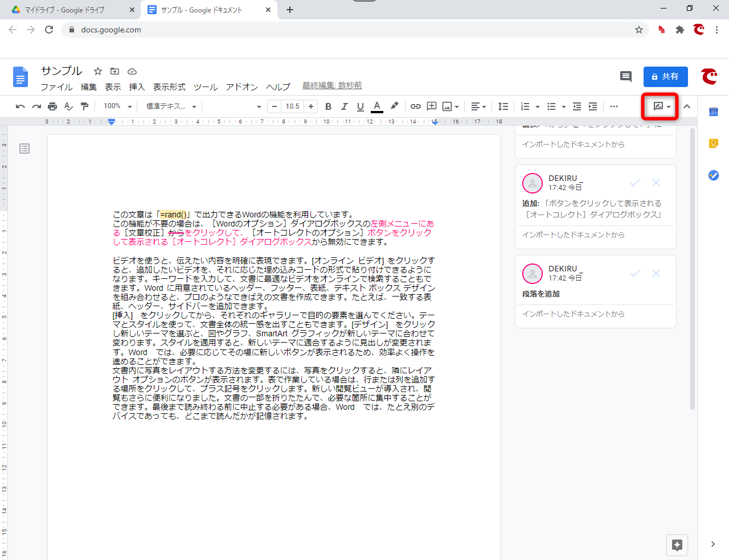This screenshot has width=729, height=560.
Task: Open Google Keep side panel
Action: click(x=714, y=143)
